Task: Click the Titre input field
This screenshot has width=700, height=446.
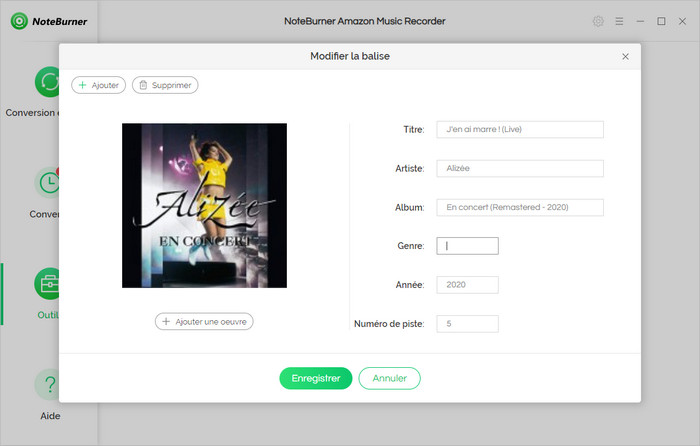Action: (x=520, y=129)
